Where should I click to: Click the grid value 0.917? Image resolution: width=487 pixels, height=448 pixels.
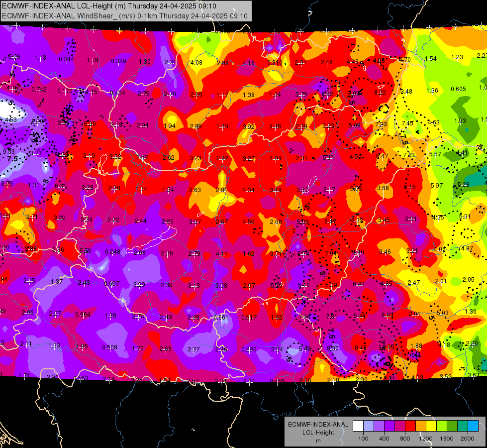click(249, 318)
